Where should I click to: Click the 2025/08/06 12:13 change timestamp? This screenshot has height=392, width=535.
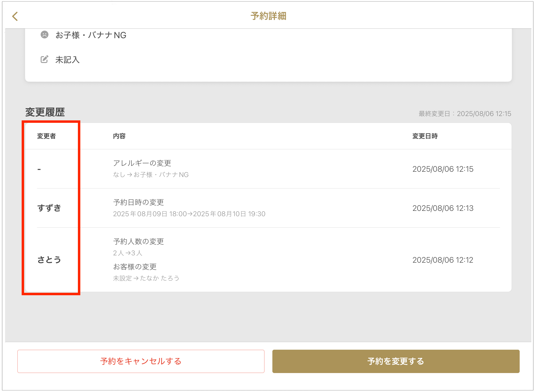443,208
